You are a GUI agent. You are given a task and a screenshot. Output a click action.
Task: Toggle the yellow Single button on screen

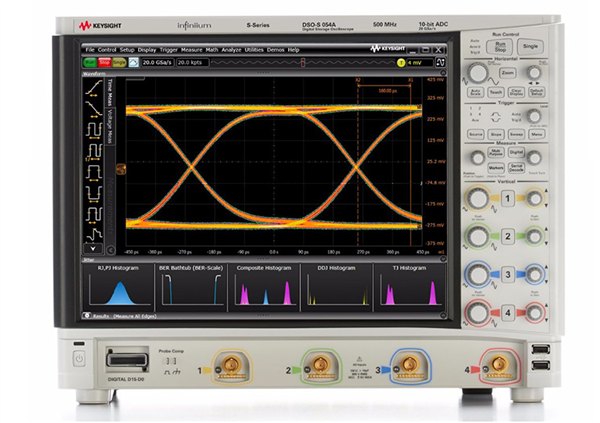pos(119,62)
